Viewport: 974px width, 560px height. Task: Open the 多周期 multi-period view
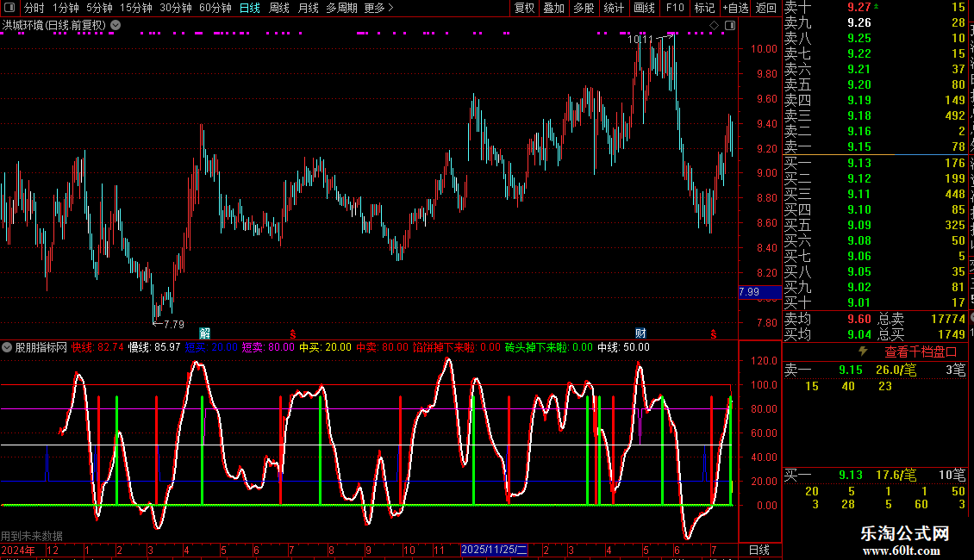(x=341, y=8)
